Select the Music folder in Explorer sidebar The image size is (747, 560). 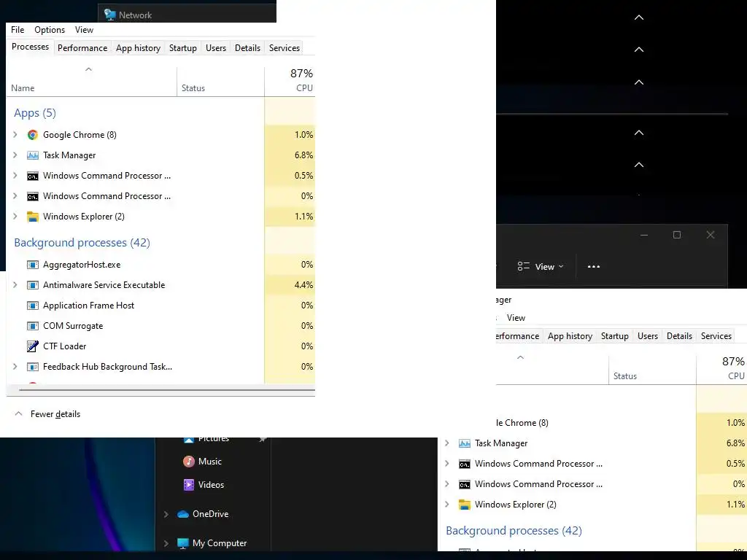(210, 462)
